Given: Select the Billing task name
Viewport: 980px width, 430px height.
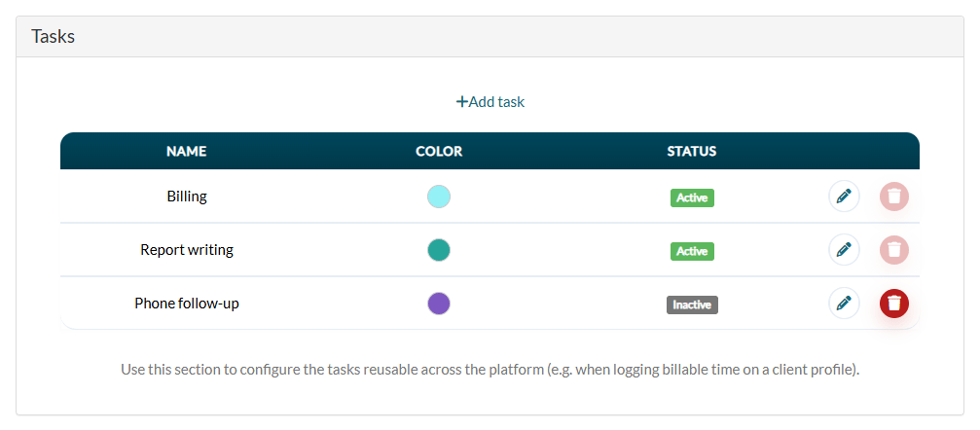Looking at the screenshot, I should [187, 197].
